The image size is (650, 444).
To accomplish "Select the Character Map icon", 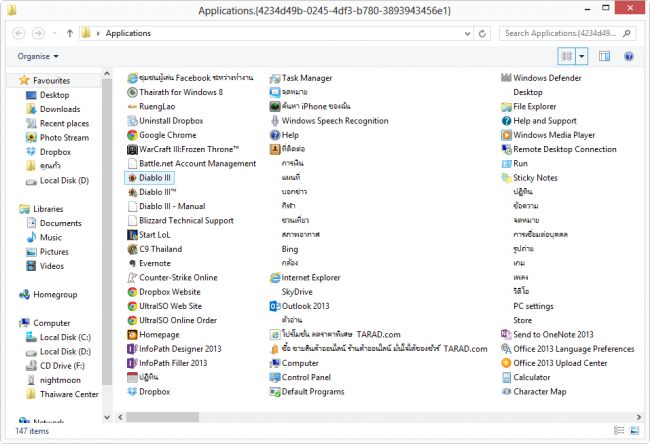I will (x=506, y=392).
